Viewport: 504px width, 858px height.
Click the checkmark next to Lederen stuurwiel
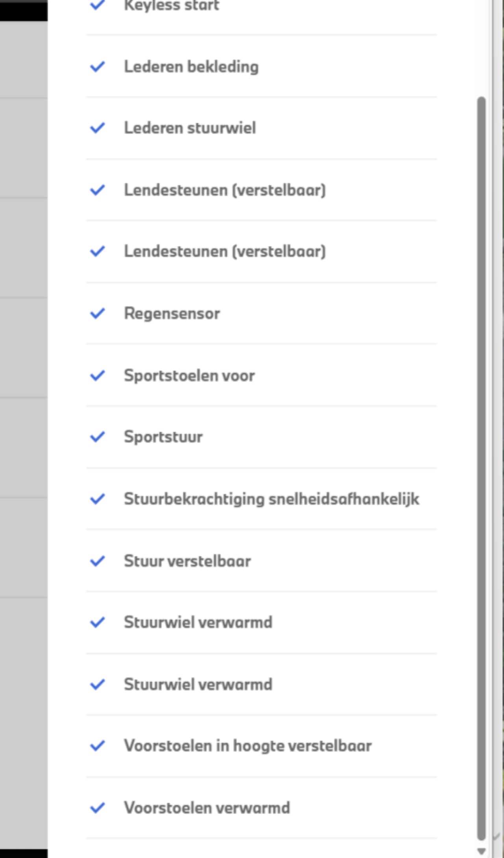(x=97, y=128)
